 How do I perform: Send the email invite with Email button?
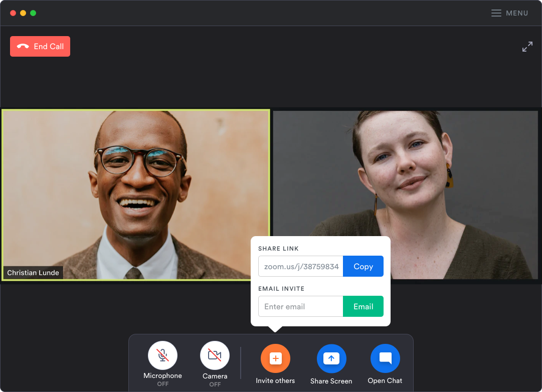[363, 306]
